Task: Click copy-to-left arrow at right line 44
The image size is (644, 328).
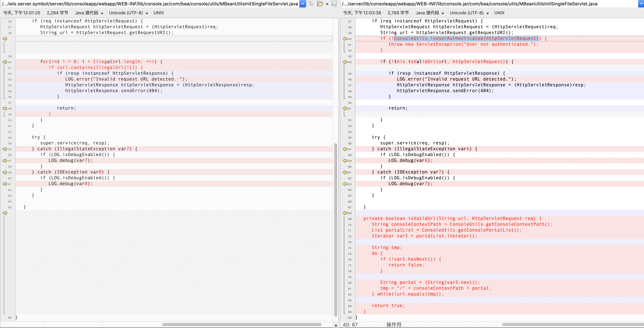Action: [x=345, y=62]
